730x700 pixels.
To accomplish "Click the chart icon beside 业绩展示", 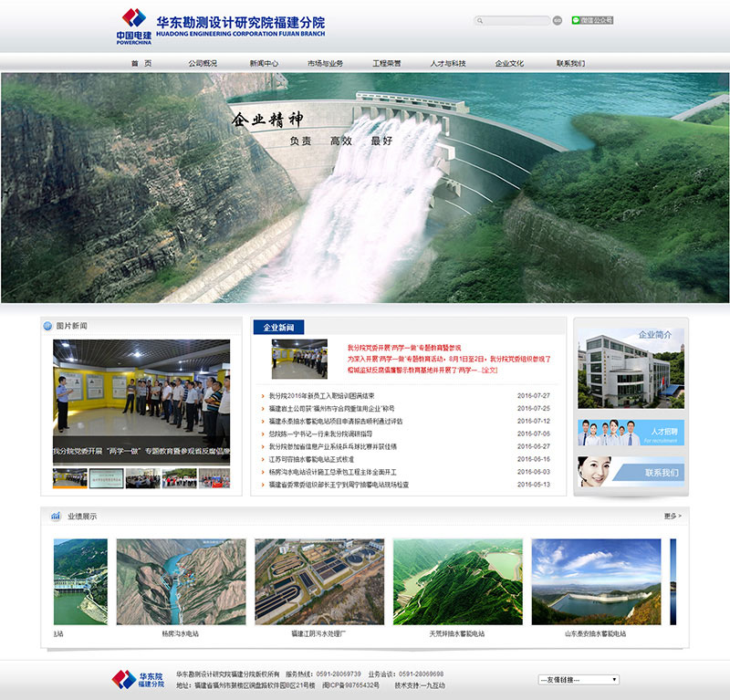I will (x=56, y=517).
